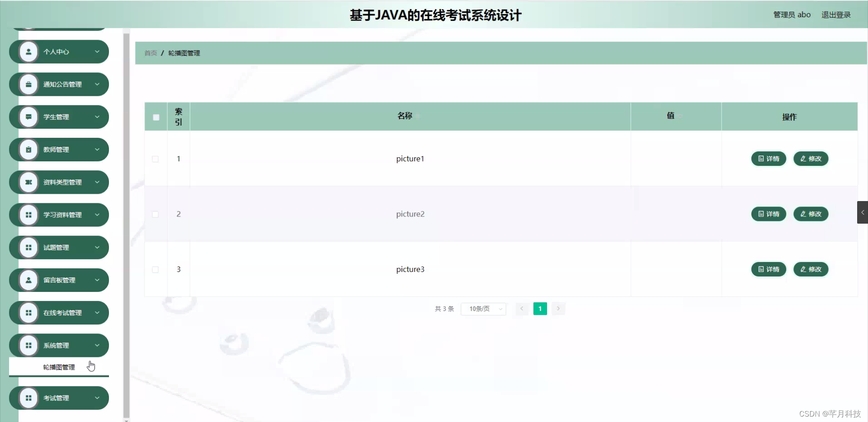The width and height of the screenshot is (868, 422).
Task: Click the 试题管理 grid icon
Action: tap(29, 247)
